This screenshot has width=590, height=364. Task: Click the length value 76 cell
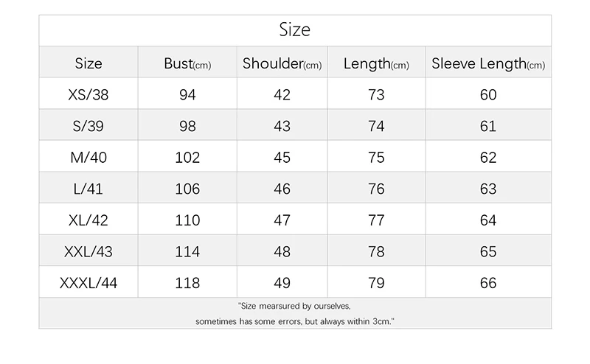click(x=376, y=189)
